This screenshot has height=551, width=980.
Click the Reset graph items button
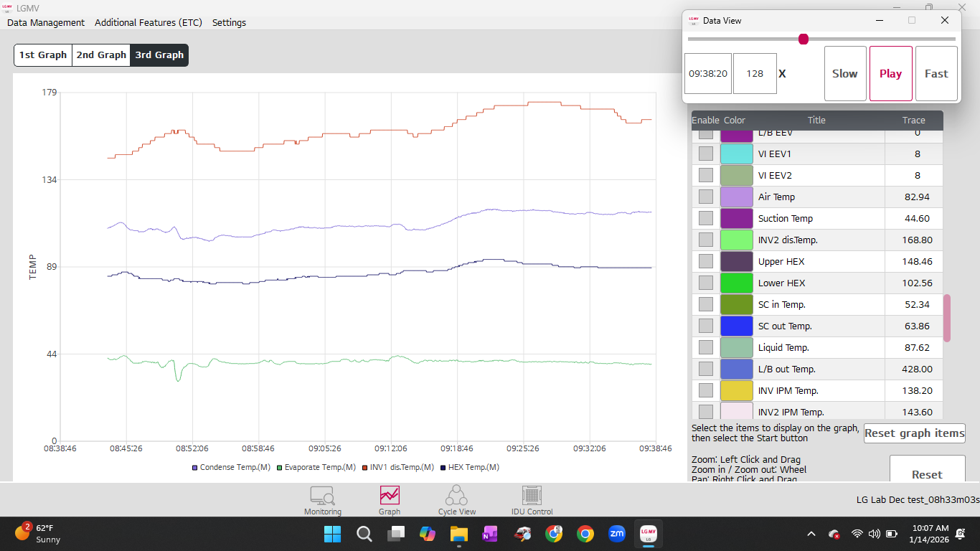point(914,433)
